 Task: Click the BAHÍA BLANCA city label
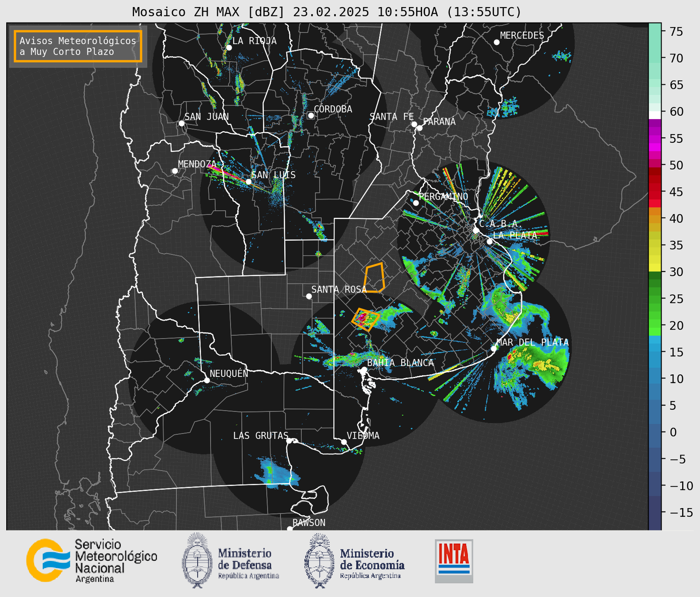pyautogui.click(x=400, y=363)
